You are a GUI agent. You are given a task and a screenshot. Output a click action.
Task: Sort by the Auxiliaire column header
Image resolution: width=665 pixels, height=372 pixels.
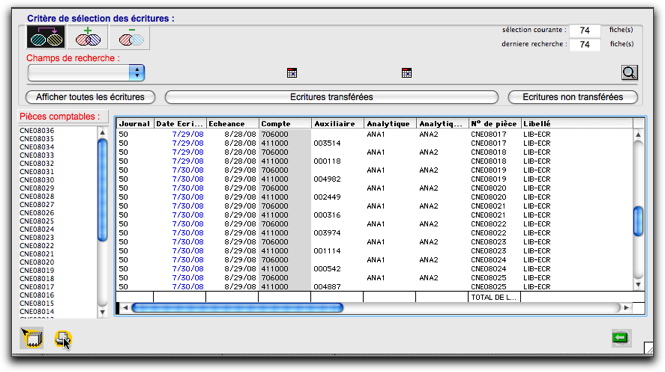point(337,123)
